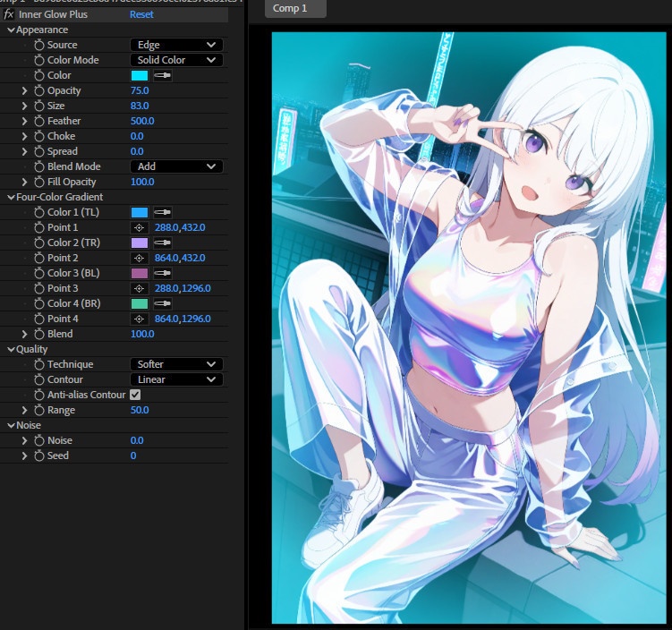Enable the Anti-alias Contour stopwatch
The height and width of the screenshot is (630, 672).
[x=39, y=395]
